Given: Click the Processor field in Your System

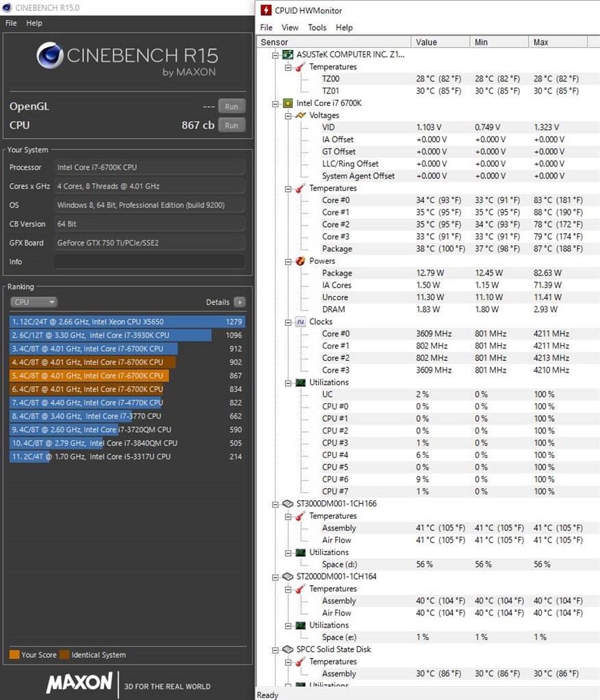Looking at the screenshot, I should 150,167.
